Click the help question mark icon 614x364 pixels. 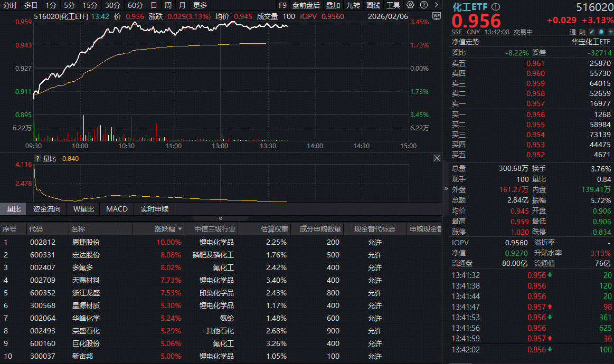coord(423,5)
